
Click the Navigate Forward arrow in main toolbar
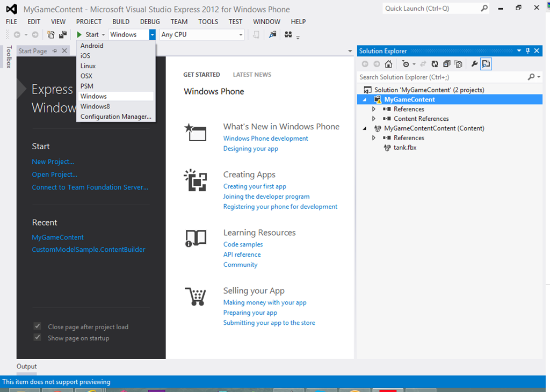click(x=35, y=34)
